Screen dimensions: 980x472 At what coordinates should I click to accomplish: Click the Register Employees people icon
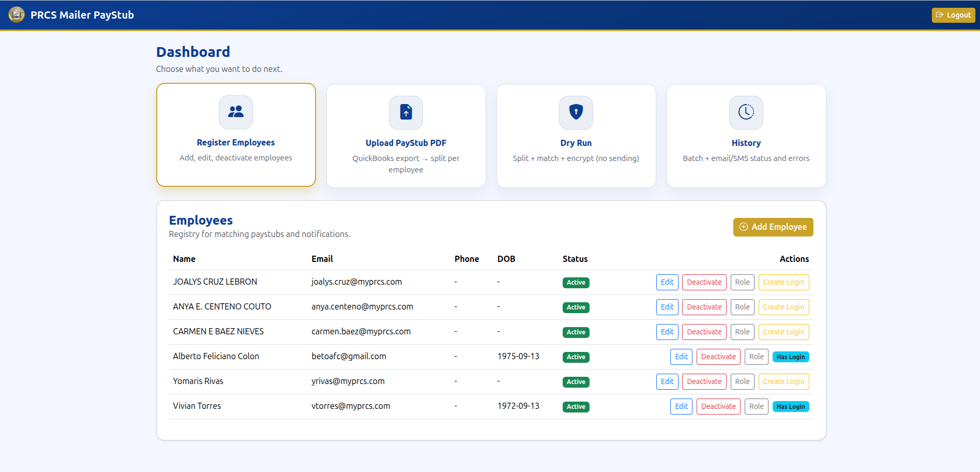pyautogui.click(x=236, y=112)
